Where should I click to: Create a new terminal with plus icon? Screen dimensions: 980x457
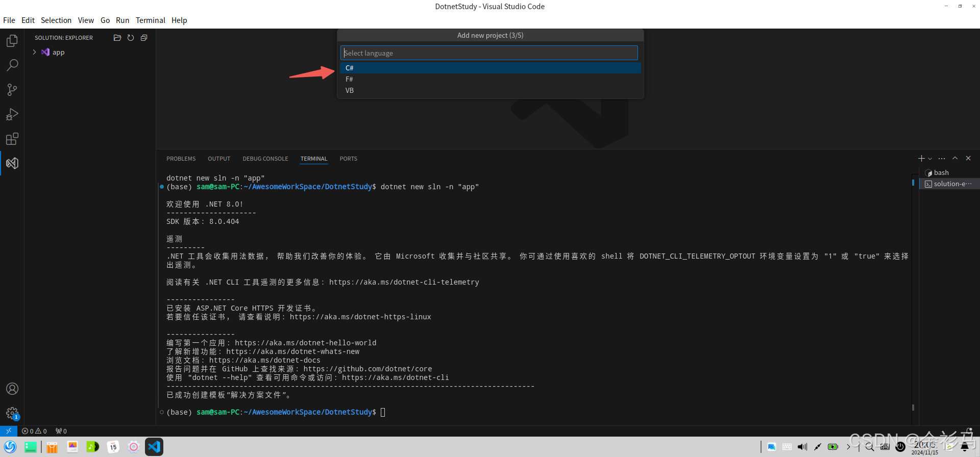click(x=921, y=159)
